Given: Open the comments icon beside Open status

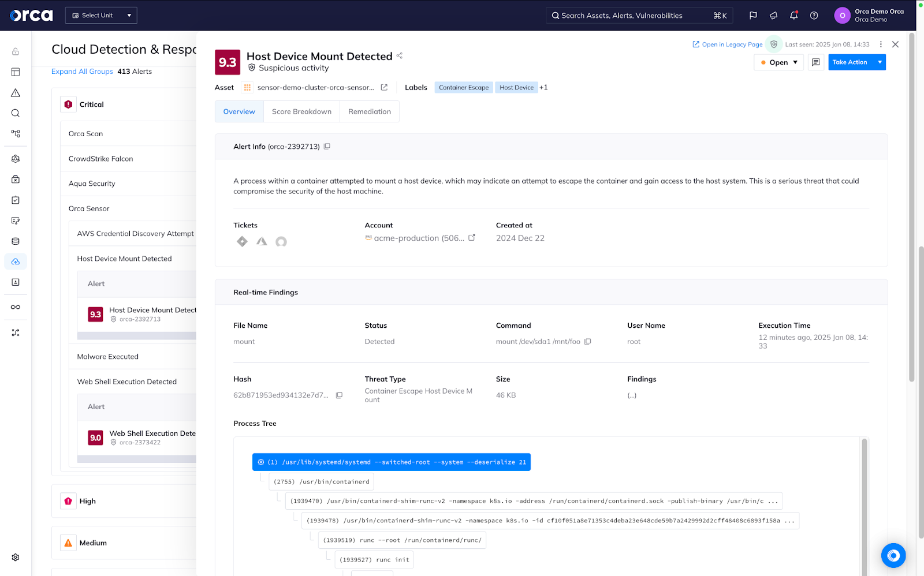Looking at the screenshot, I should pyautogui.click(x=815, y=62).
